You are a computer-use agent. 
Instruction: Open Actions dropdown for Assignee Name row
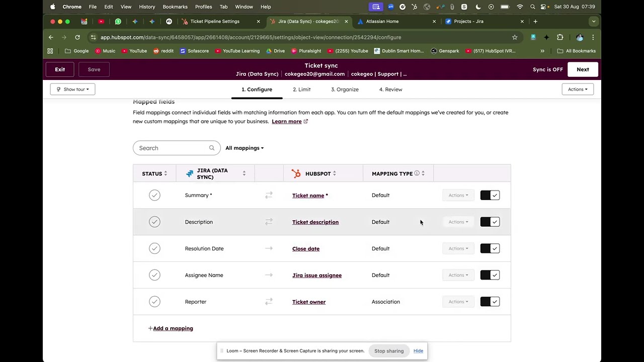click(458, 275)
